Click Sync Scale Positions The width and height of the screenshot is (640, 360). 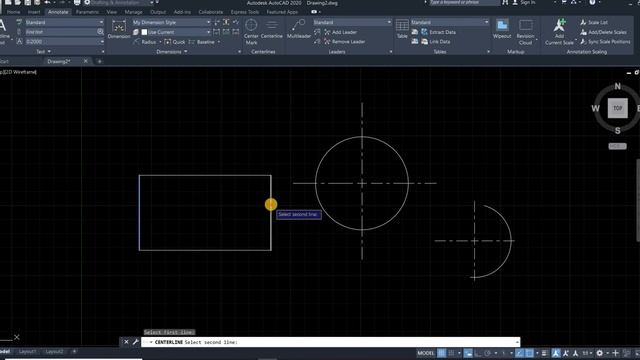pos(605,42)
